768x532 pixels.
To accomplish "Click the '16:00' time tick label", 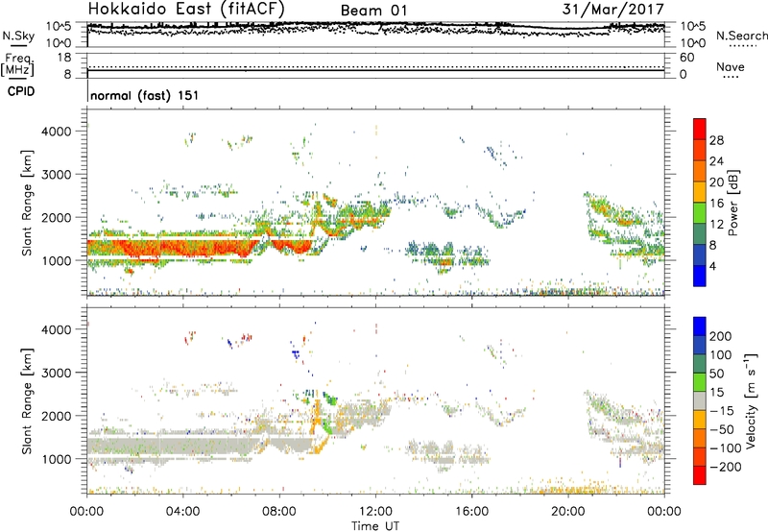I will [471, 512].
